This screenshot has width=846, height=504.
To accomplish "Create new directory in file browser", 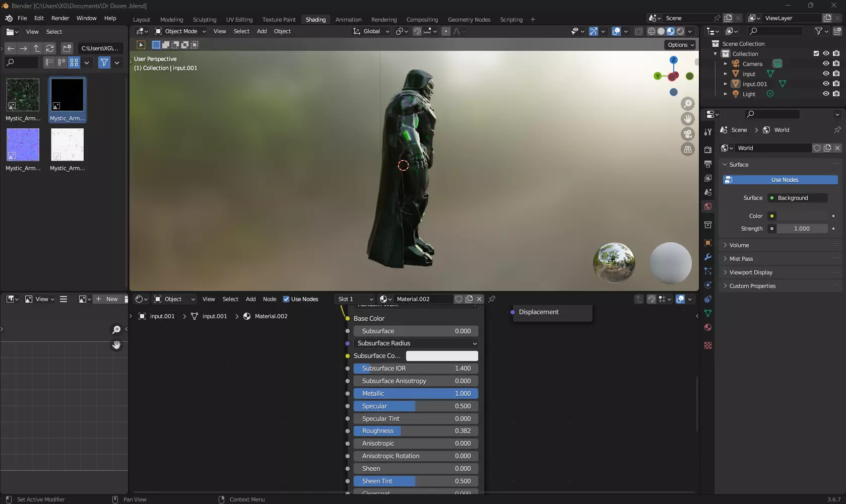I will tap(67, 48).
